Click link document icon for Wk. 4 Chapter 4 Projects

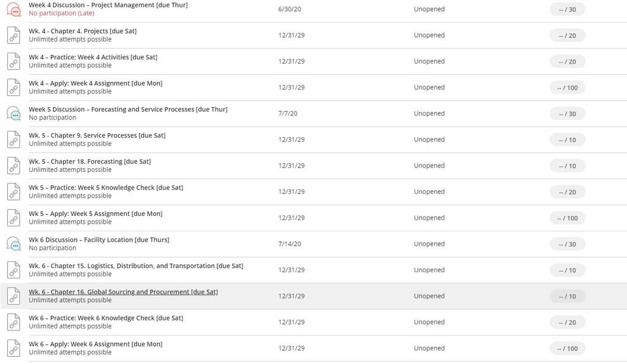(13, 35)
